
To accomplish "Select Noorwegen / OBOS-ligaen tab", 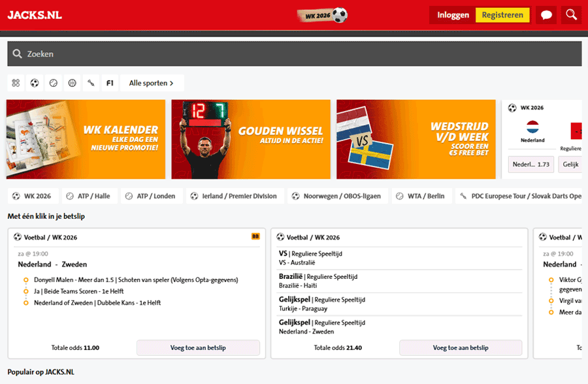I will click(x=338, y=196).
